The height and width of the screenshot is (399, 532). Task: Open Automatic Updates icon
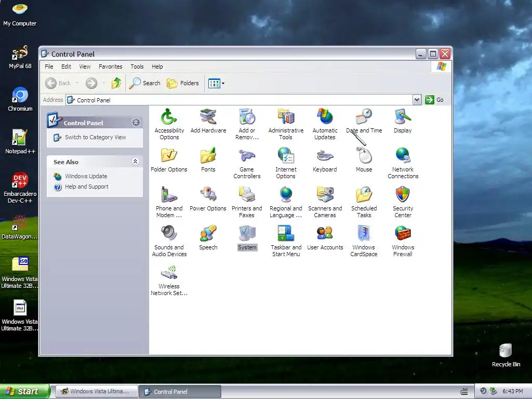(x=325, y=124)
